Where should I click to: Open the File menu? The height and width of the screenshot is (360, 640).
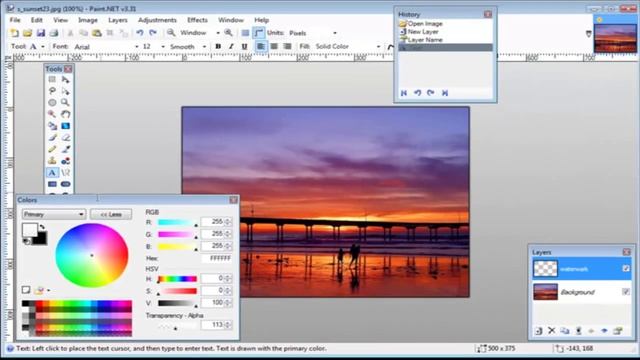pyautogui.click(x=15, y=20)
